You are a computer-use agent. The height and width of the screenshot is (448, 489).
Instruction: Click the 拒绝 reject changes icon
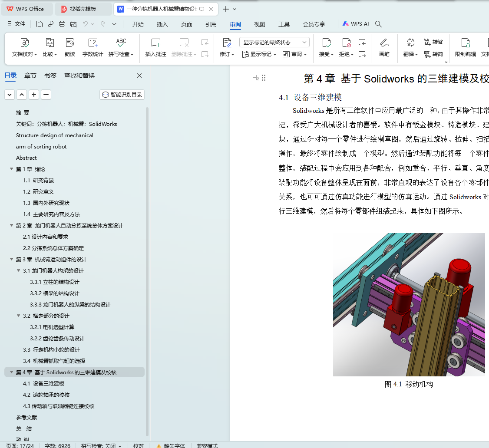346,43
